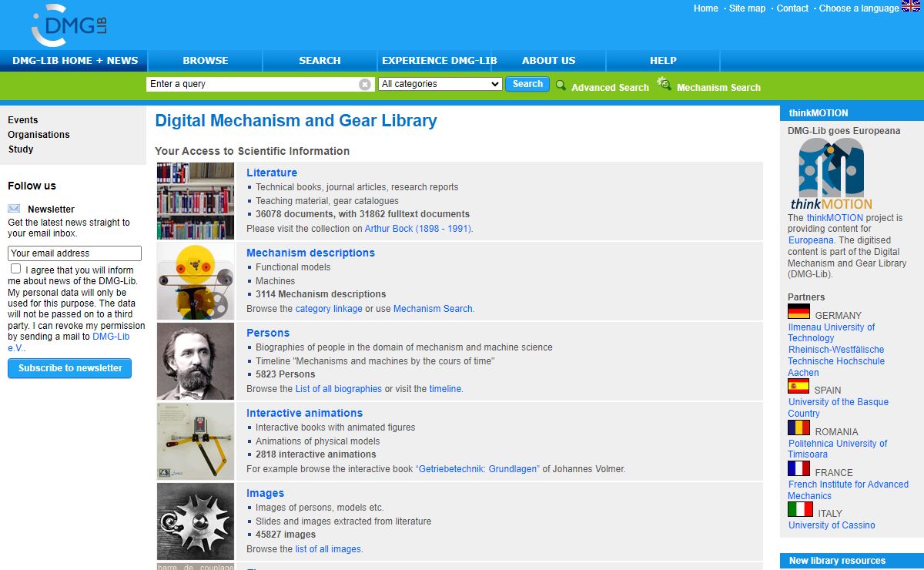Click the blue Search button
Image resolution: width=924 pixels, height=570 pixels.
point(527,84)
